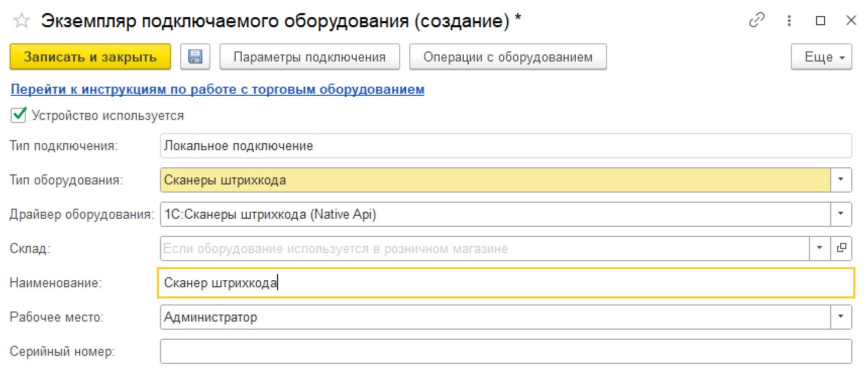This screenshot has height=373, width=868.
Task: Expand the Склад dropdown arrow
Action: click(x=820, y=248)
